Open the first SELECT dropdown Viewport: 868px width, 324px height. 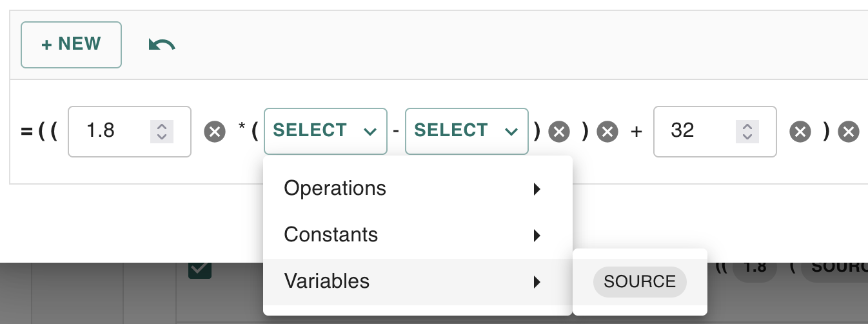point(325,131)
